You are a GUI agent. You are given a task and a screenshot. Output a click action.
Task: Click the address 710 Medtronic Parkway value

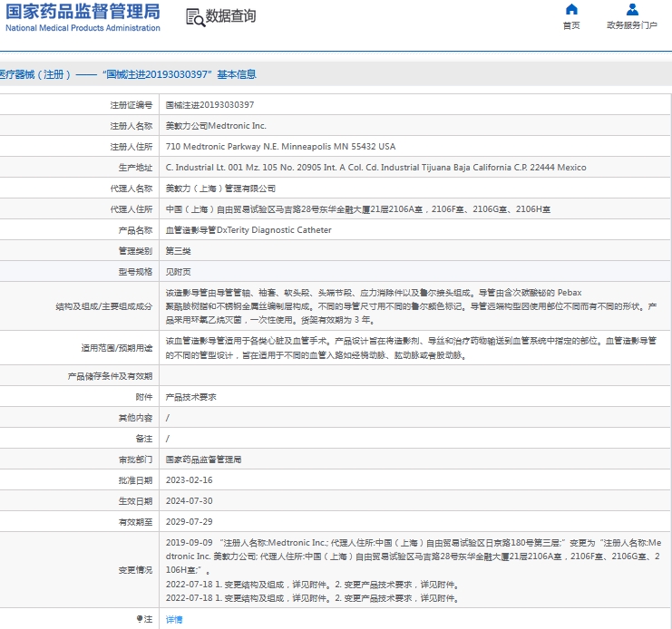coord(281,147)
